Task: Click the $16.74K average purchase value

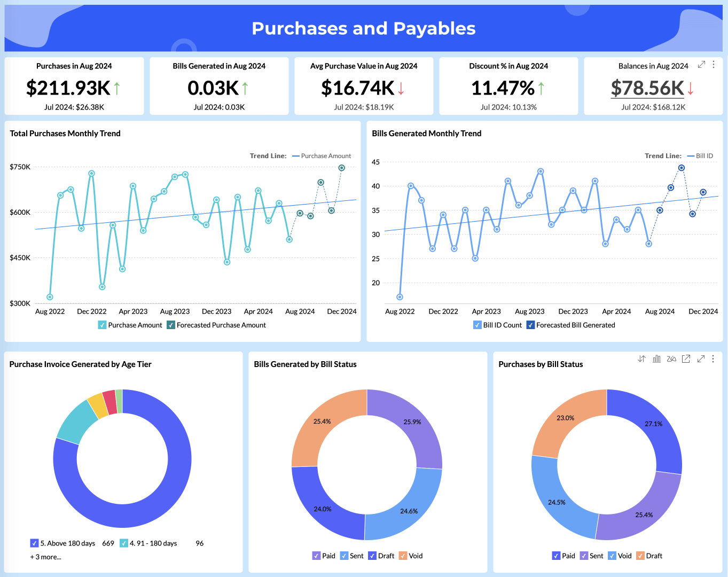Action: click(x=358, y=88)
